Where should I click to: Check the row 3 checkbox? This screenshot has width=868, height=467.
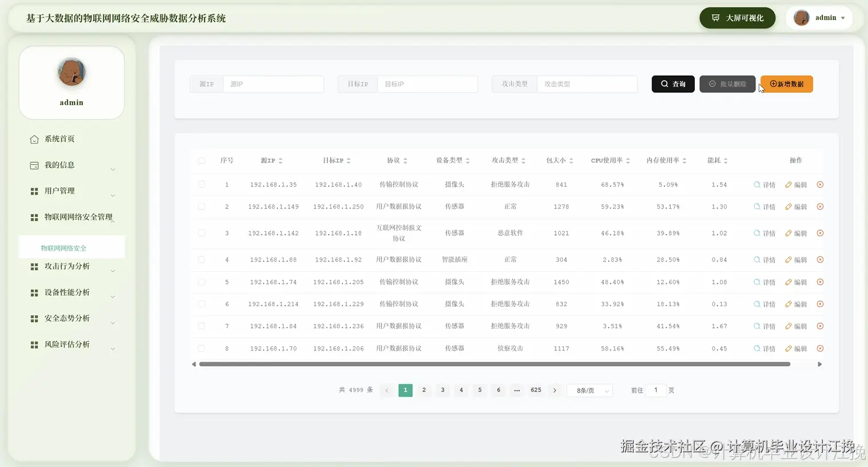pyautogui.click(x=201, y=233)
